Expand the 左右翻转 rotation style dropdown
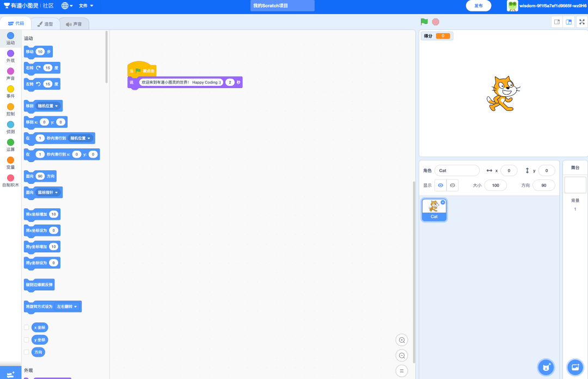The height and width of the screenshot is (379, 588). click(x=68, y=307)
